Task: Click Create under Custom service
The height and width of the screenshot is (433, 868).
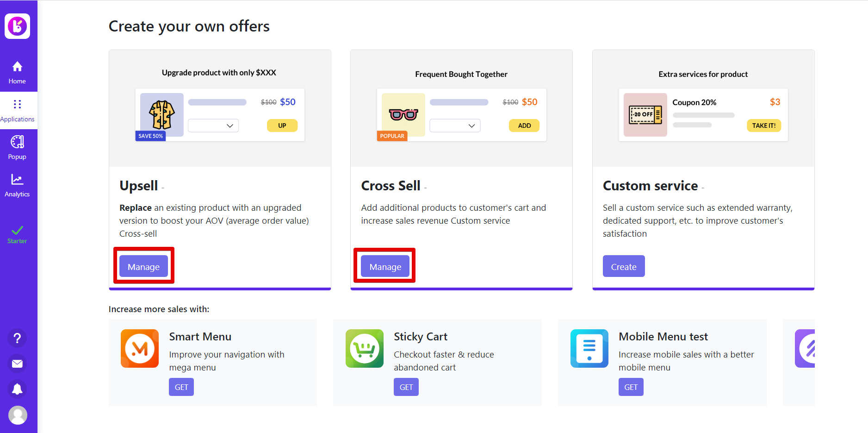Action: pos(623,266)
